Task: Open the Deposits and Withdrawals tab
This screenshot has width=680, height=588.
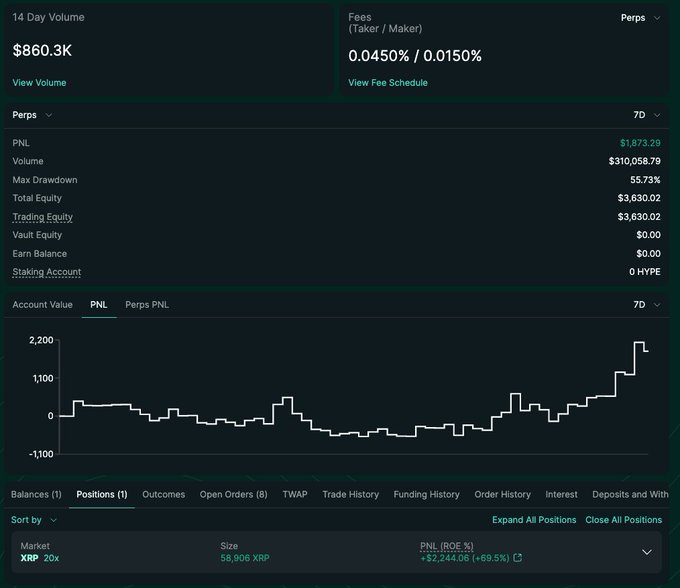Action: click(x=631, y=494)
